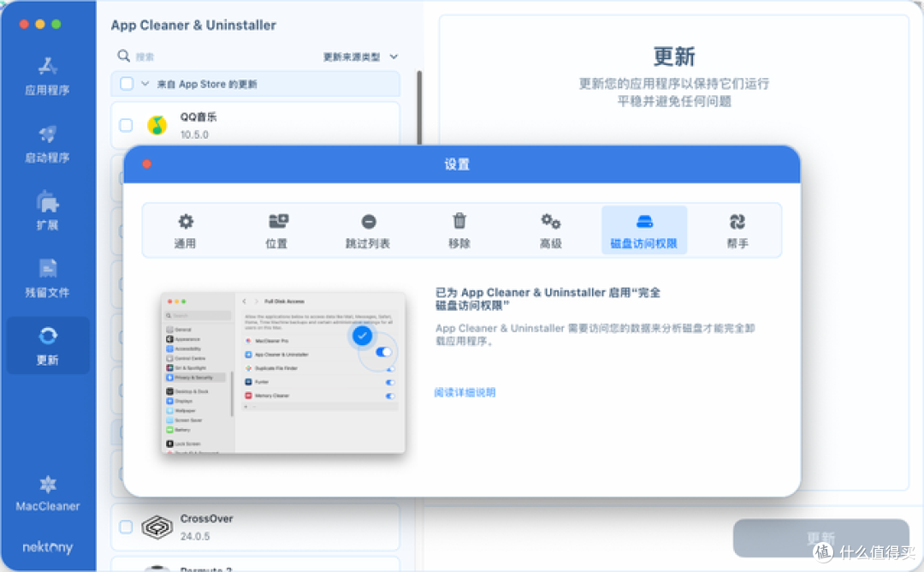Switch to the 帮手 helper settings tab
The height and width of the screenshot is (572, 924).
click(737, 230)
